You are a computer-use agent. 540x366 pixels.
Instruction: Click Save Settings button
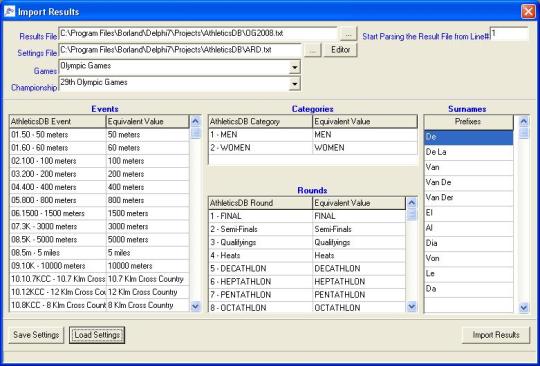coord(36,335)
